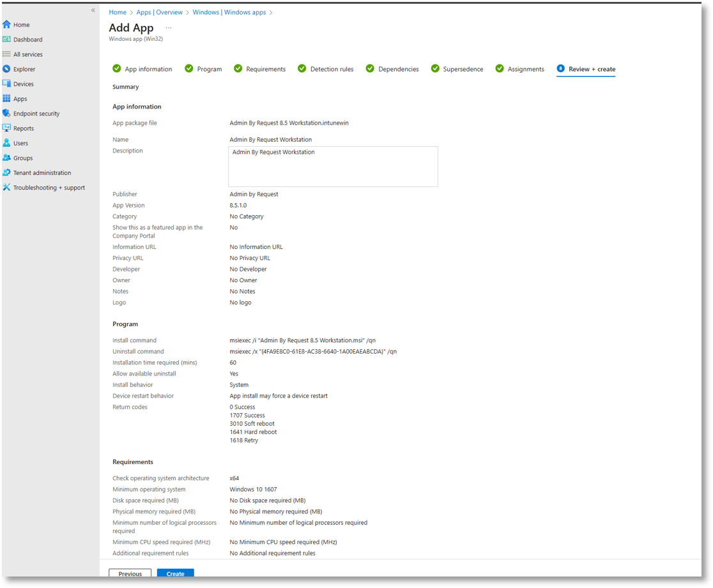The width and height of the screenshot is (713, 588).
Task: Click the x64 architecture value
Action: tap(234, 478)
